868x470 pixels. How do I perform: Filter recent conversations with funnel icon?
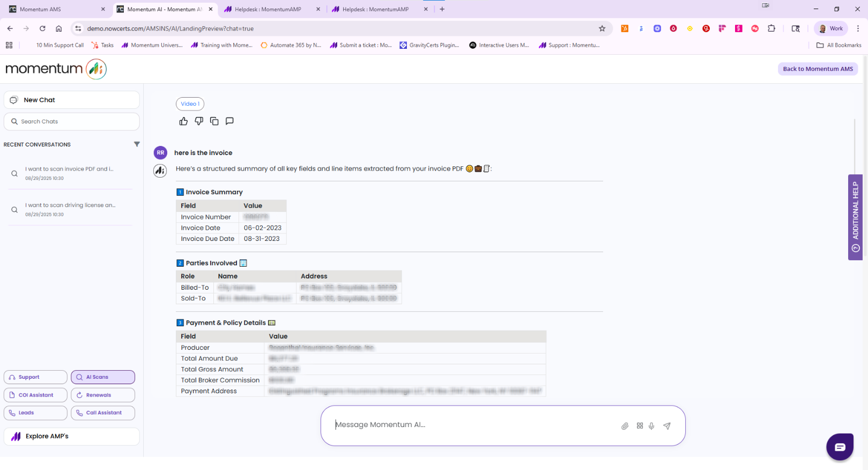(137, 144)
